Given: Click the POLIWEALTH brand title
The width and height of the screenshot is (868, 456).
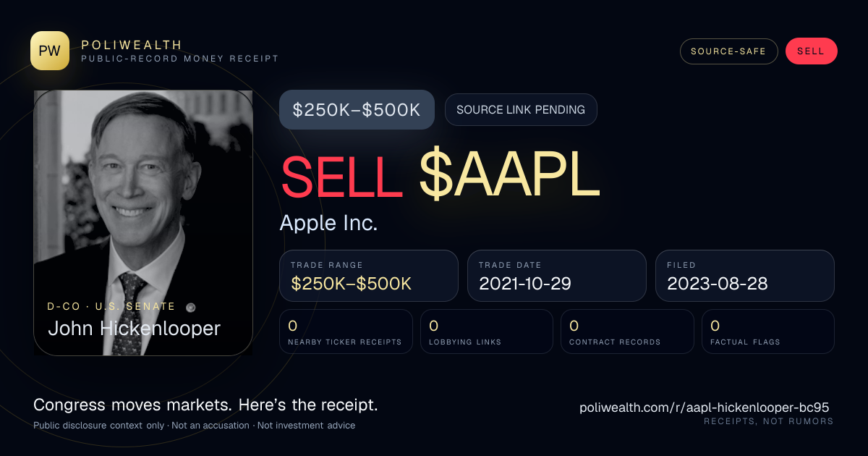Looking at the screenshot, I should tap(132, 45).
